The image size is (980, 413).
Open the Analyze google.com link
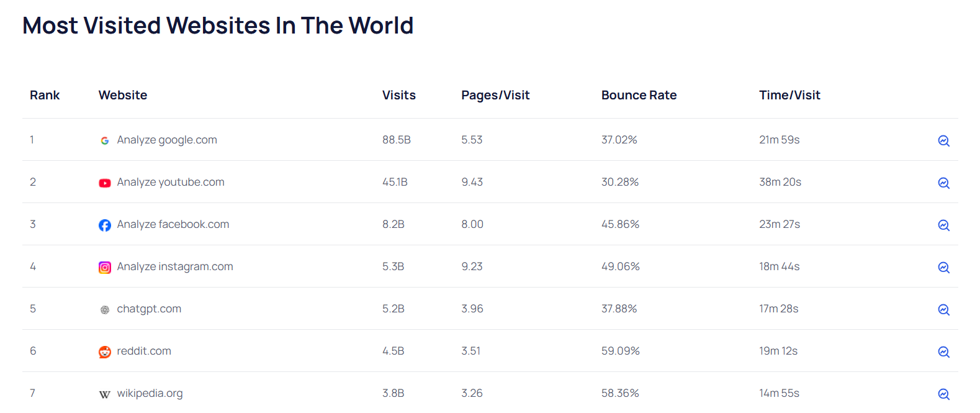167,140
